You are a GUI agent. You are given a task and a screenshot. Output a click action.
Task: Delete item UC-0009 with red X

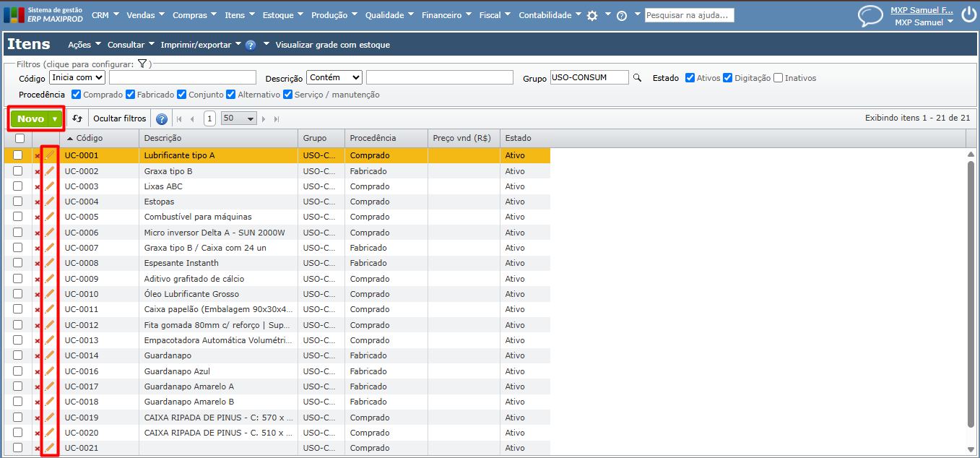[38, 280]
